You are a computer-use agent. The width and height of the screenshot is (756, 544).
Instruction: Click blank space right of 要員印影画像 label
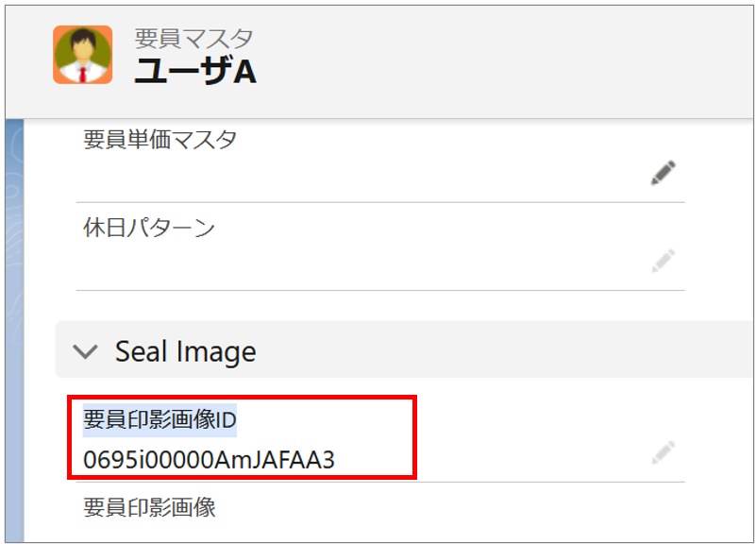tap(425, 509)
